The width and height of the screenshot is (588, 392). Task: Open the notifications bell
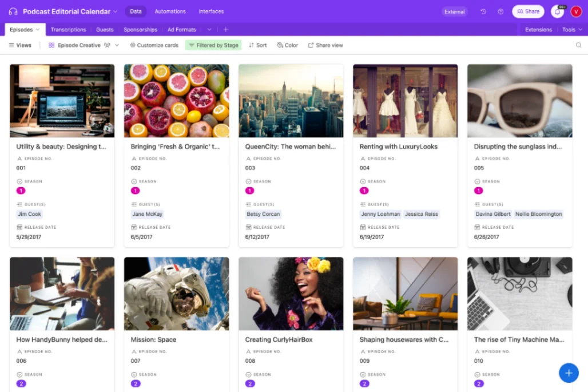tap(557, 11)
